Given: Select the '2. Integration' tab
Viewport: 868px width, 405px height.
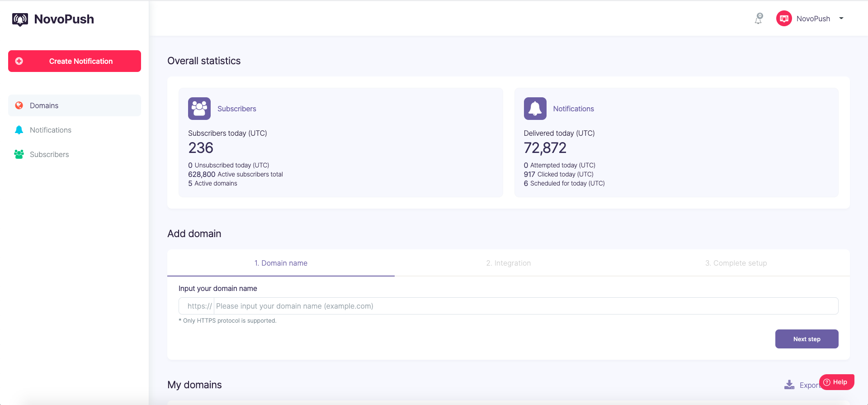Looking at the screenshot, I should 509,263.
